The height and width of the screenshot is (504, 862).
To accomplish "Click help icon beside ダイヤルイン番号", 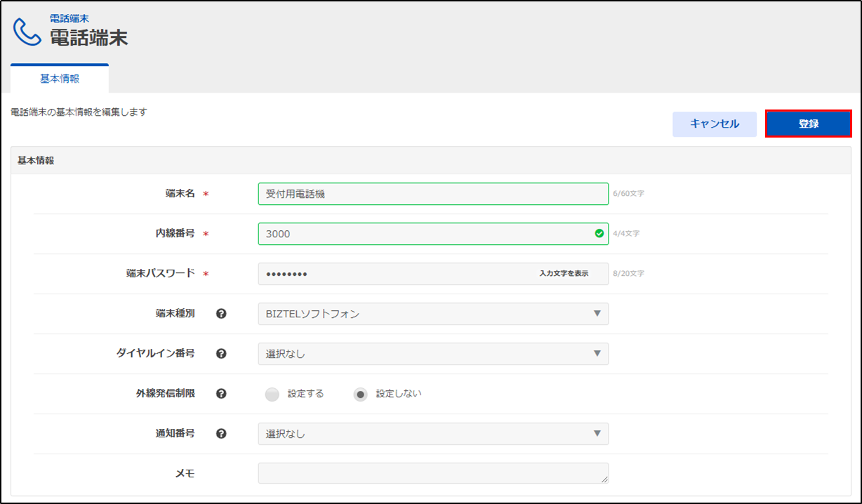I will (221, 354).
